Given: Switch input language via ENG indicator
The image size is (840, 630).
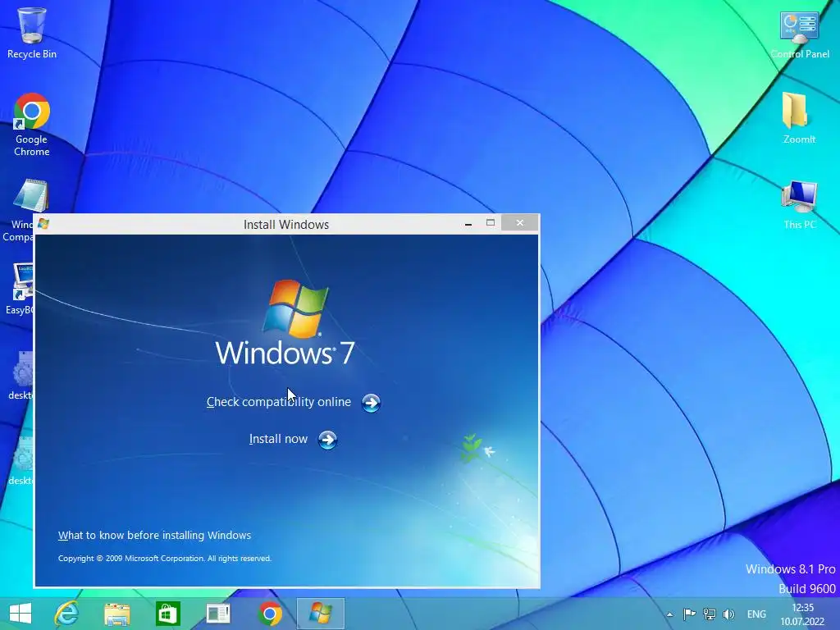Looking at the screenshot, I should [756, 614].
